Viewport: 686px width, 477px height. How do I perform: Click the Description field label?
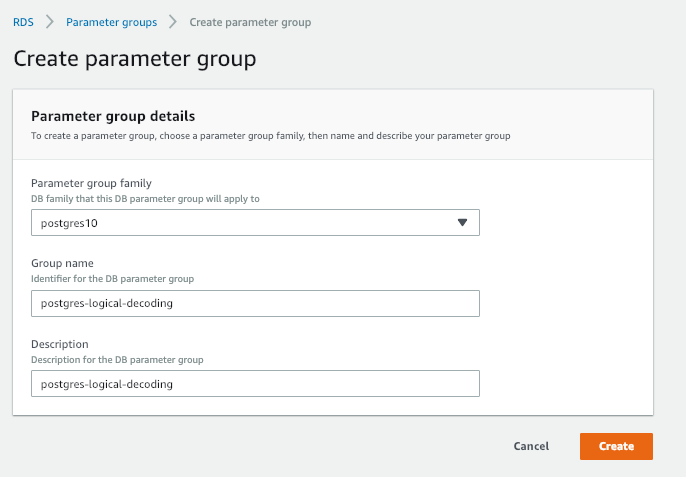(61, 345)
